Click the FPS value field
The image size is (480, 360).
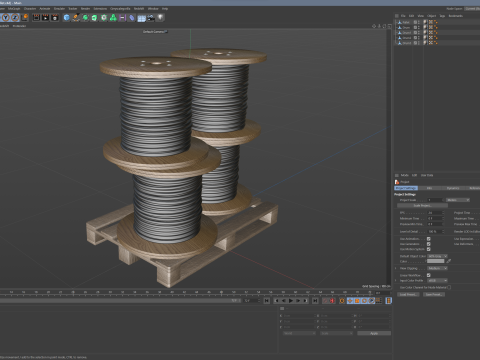434,212
